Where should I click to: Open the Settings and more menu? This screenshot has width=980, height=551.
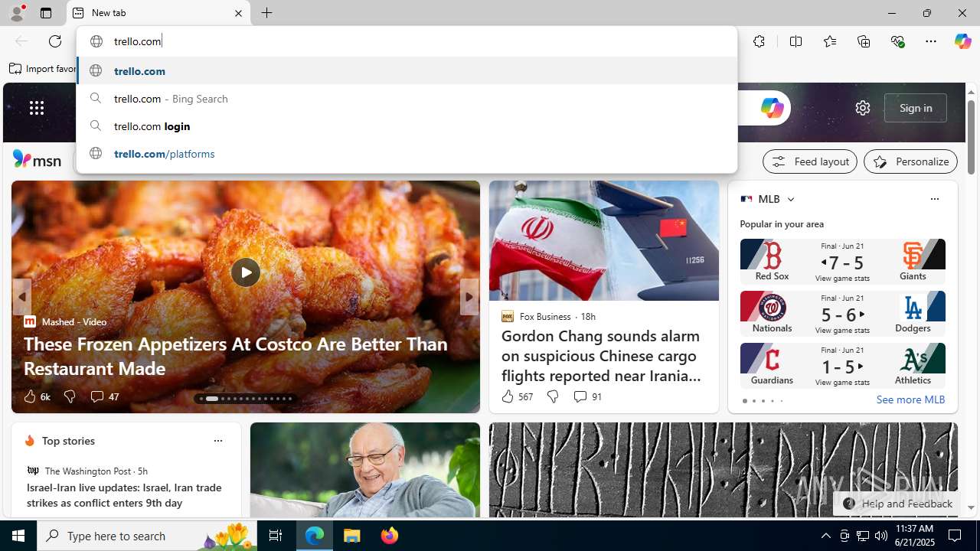tap(931, 41)
